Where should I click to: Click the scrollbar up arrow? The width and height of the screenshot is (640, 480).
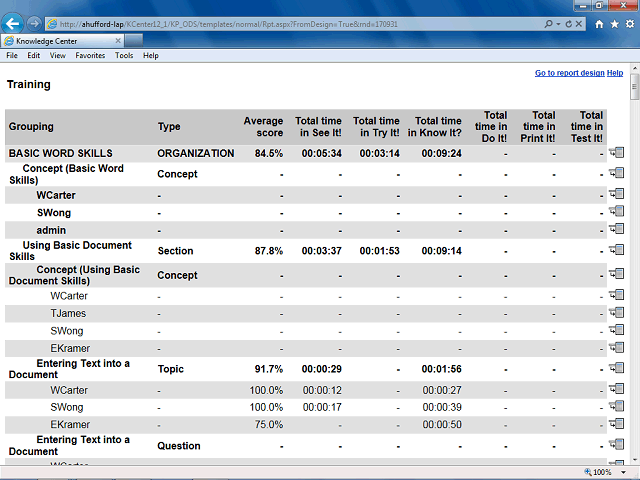(634, 69)
